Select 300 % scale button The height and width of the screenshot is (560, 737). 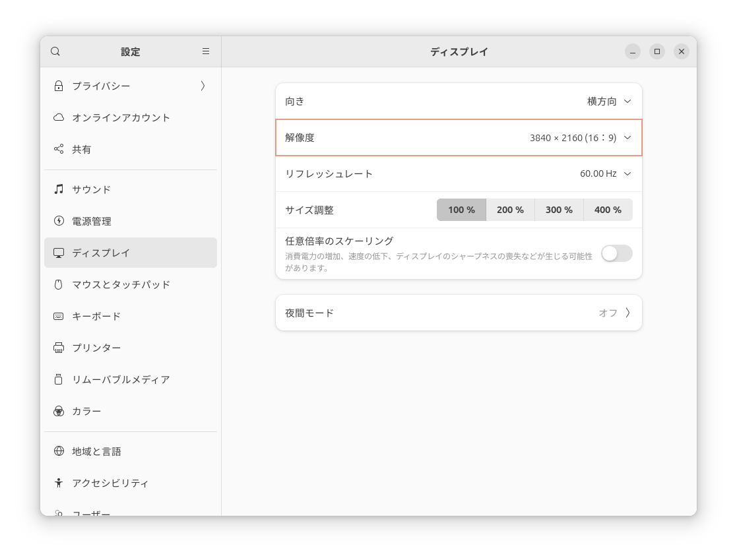[x=559, y=210]
